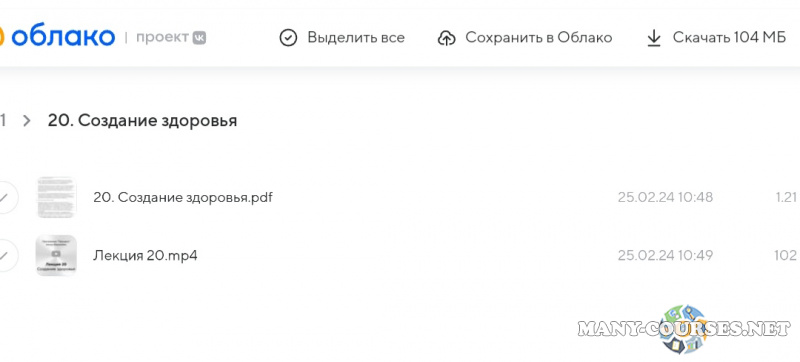This screenshot has height=362, width=800.
Task: Click the breadcrumb chevron arrow
Action: [x=27, y=121]
